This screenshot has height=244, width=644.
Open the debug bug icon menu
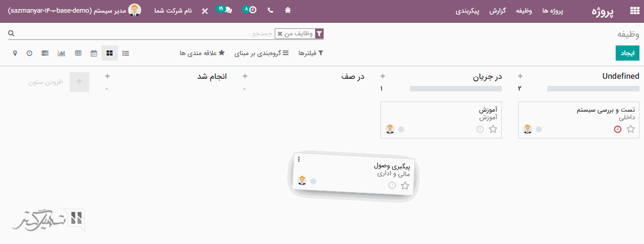(x=287, y=10)
